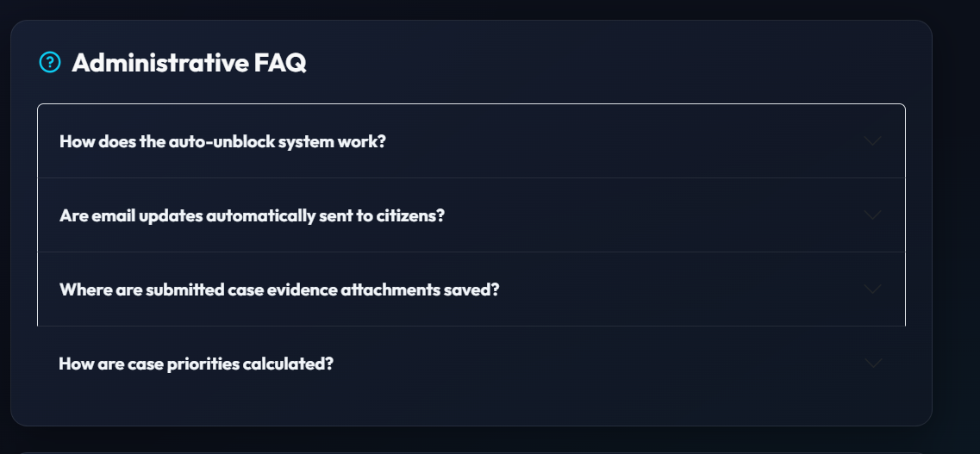Click the Administrative FAQ heading
The width and height of the screenshot is (980, 454).
pos(189,62)
